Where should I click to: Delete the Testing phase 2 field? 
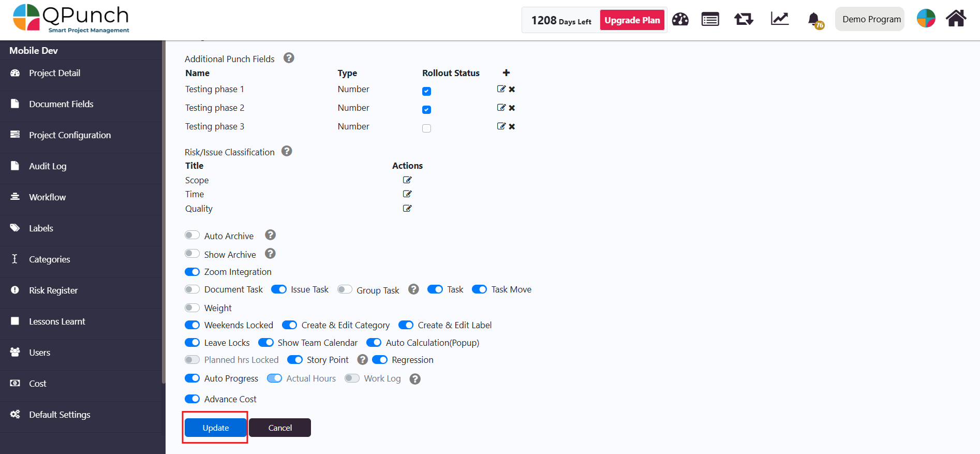(512, 108)
